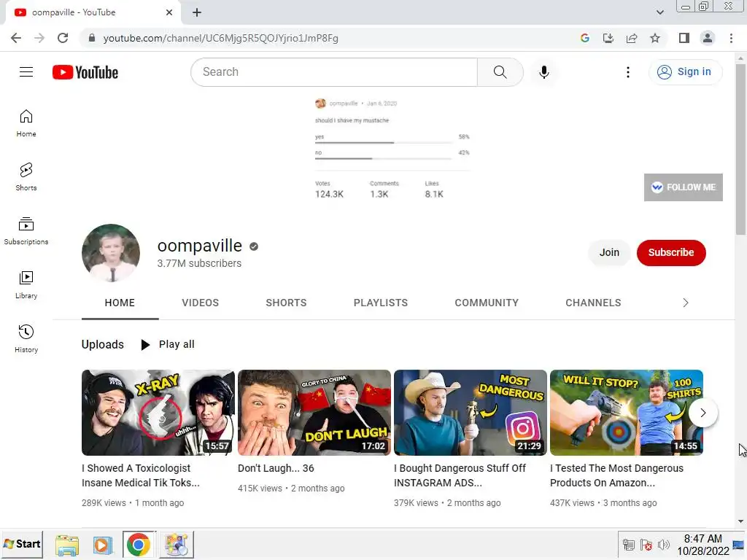This screenshot has height=560, width=747.
Task: Close the oompaville YouTube tab
Action: pos(169,12)
